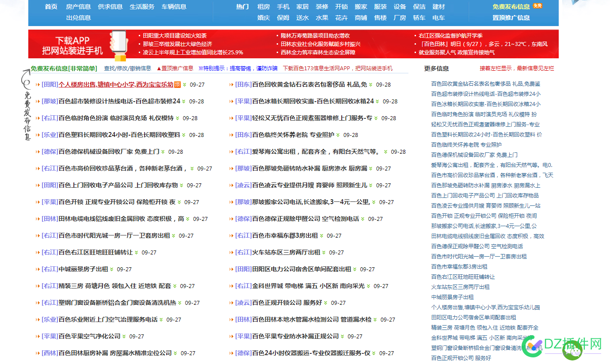The width and height of the screenshot is (610, 364).
Task: Click the orange arrow bullet before 百色回收黄金钻石名表
Action: [x=231, y=85]
